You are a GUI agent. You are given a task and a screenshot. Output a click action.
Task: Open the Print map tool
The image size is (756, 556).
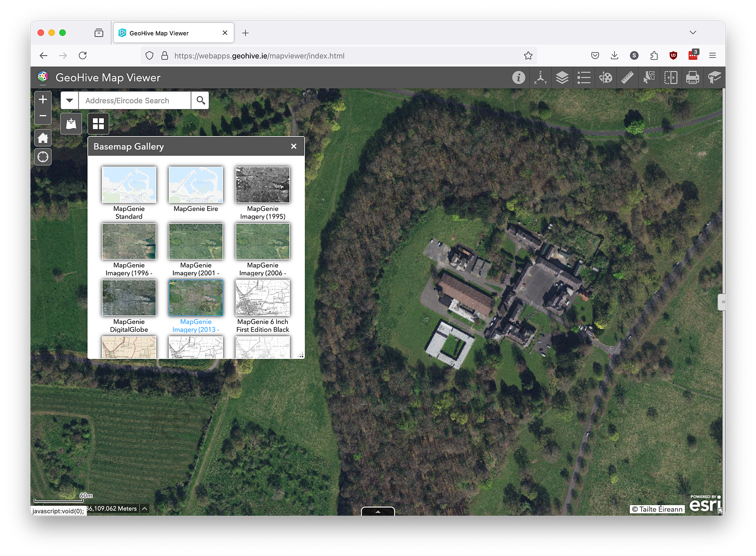pyautogui.click(x=693, y=77)
